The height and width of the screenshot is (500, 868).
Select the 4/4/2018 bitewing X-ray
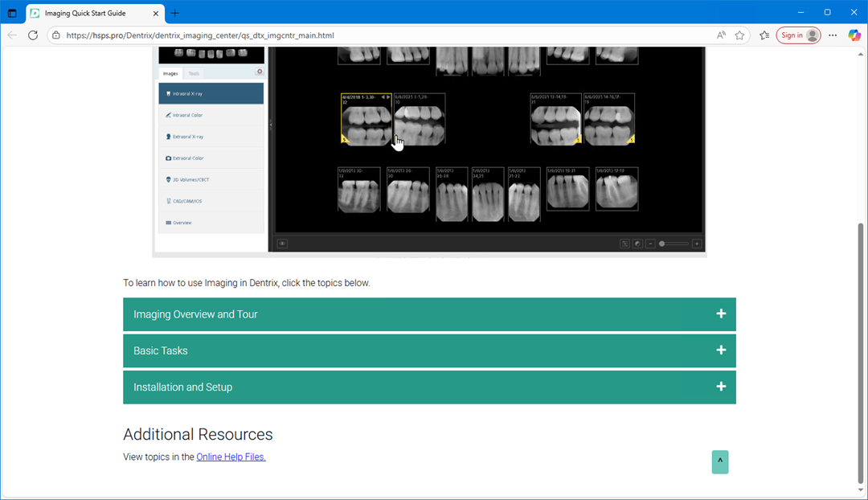coord(366,119)
